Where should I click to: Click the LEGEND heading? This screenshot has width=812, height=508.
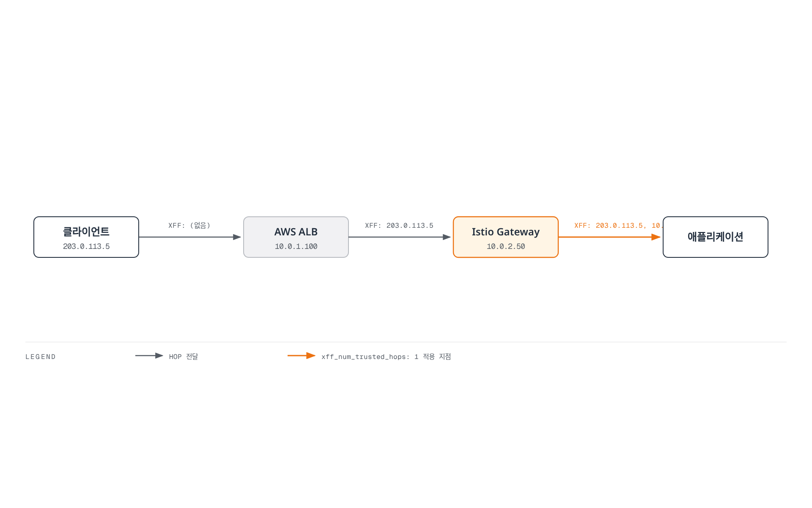pos(41,357)
